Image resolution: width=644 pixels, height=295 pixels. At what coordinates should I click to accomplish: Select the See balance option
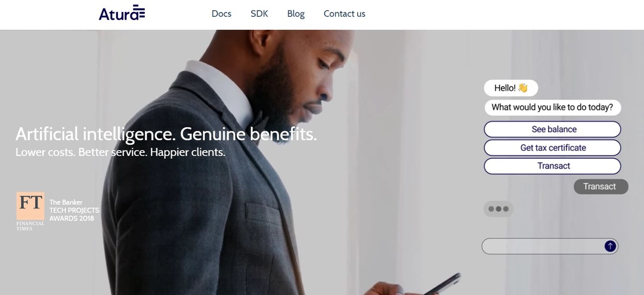click(552, 129)
